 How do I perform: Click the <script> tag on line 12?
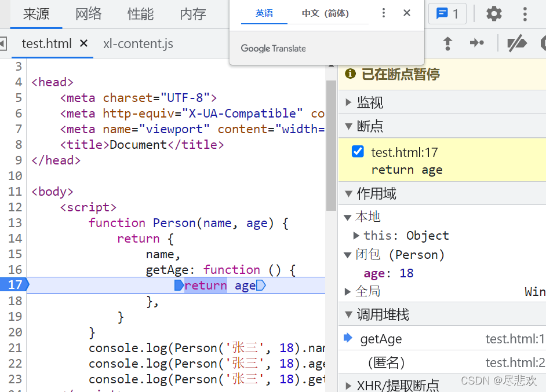click(x=88, y=207)
